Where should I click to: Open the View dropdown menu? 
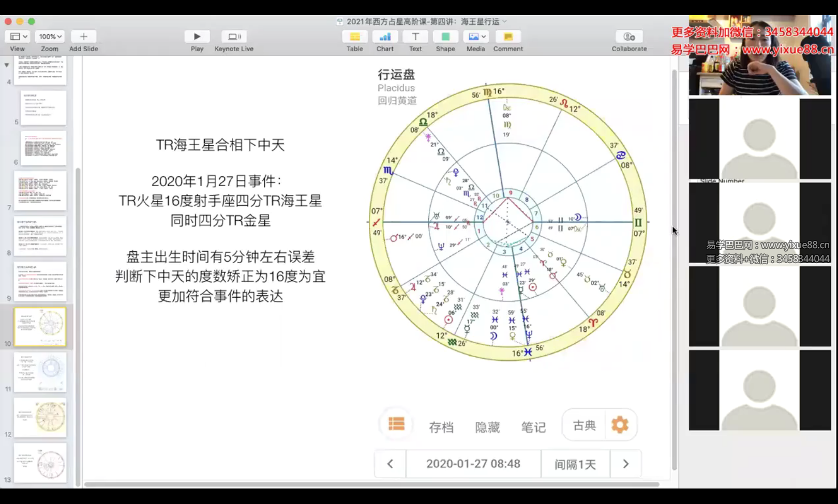click(x=18, y=37)
